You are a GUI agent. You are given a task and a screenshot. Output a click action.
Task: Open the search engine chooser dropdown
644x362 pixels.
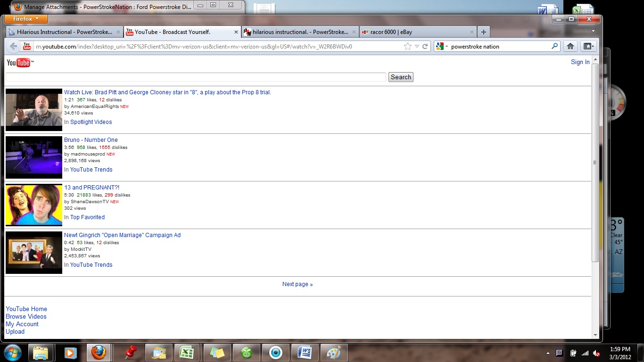click(x=442, y=46)
